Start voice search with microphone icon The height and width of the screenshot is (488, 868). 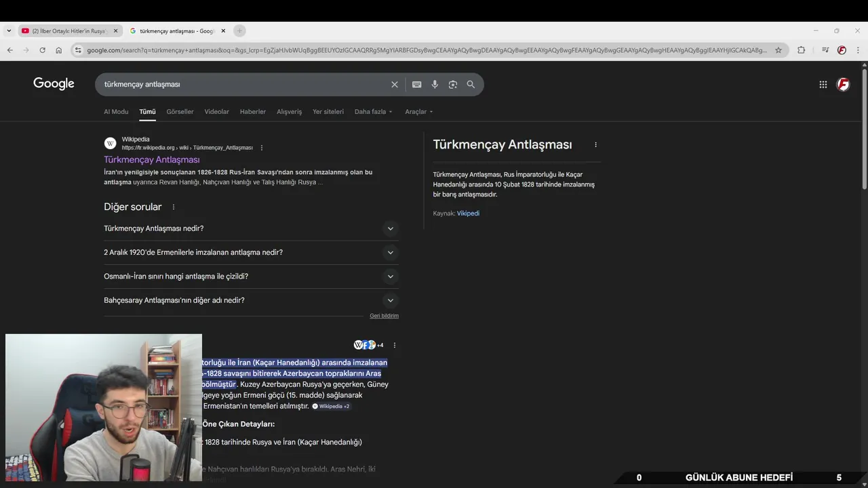pos(435,85)
